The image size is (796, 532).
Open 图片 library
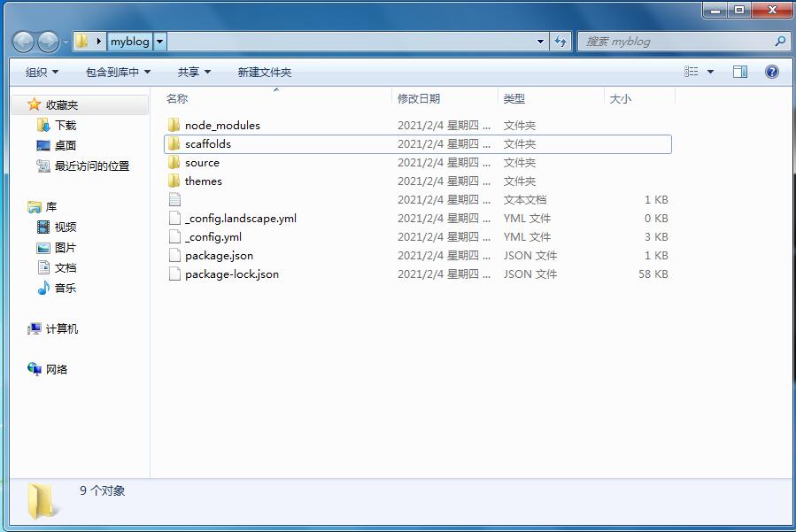(x=66, y=247)
